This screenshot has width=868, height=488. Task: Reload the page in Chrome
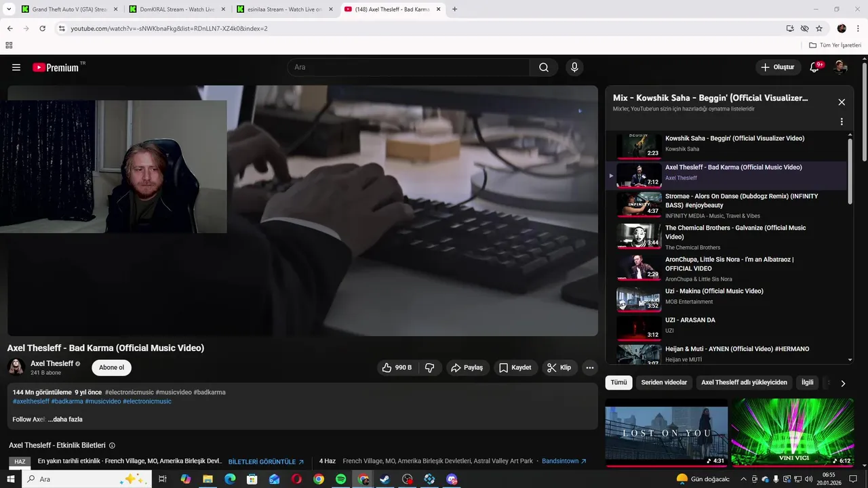(x=42, y=28)
